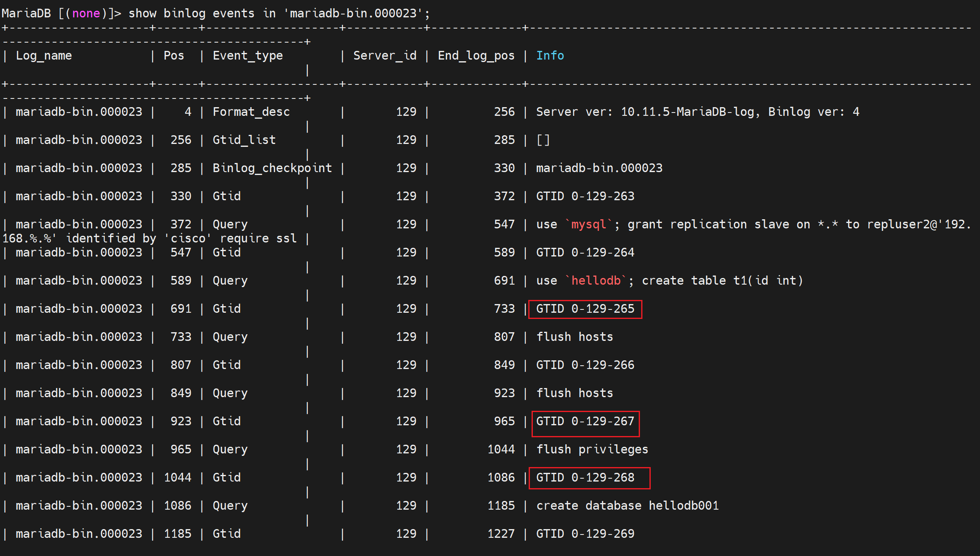Click the GTID 0-129-264 entry

click(585, 253)
